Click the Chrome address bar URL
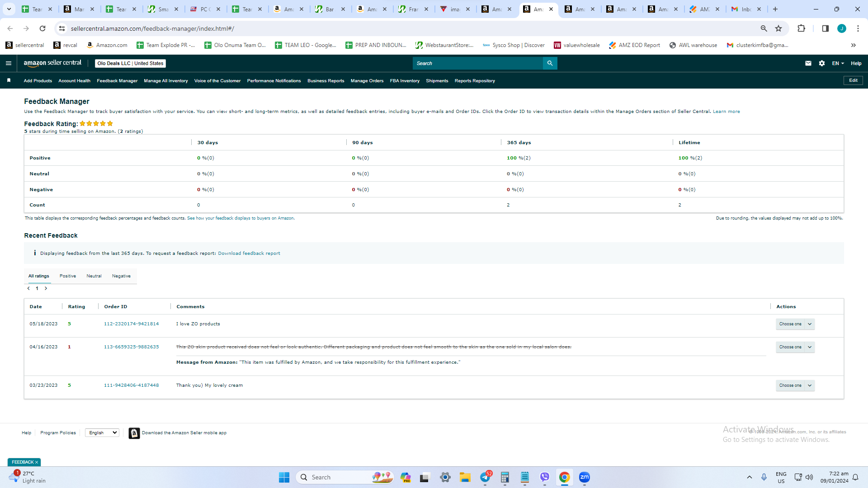This screenshot has height=488, width=868. pos(152,28)
